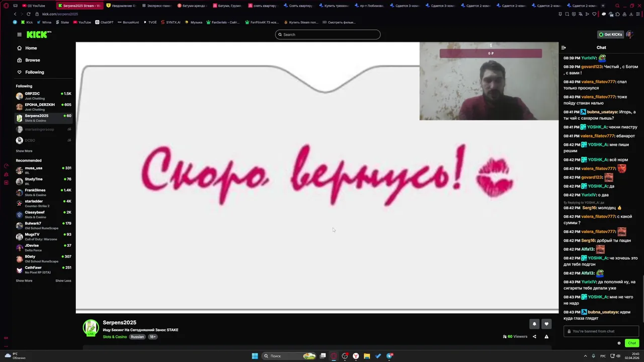Open starladder recommended channel
644x362 pixels.
[x=43, y=203]
